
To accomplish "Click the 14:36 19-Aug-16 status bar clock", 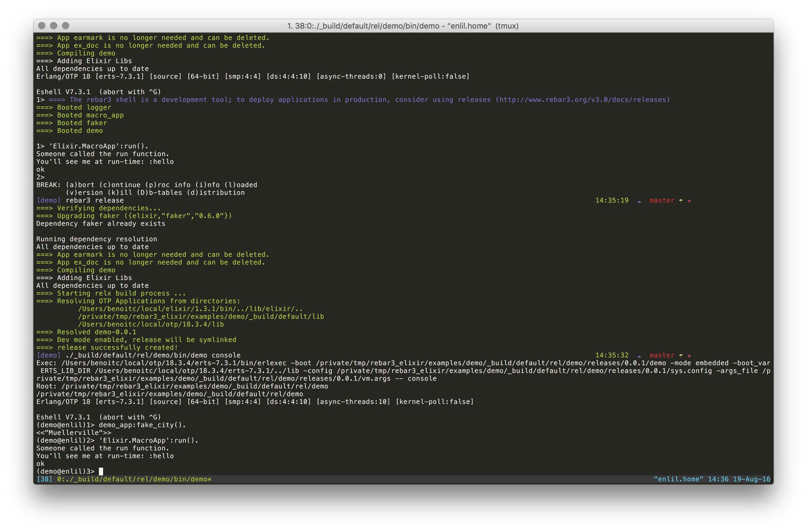I will (x=739, y=479).
